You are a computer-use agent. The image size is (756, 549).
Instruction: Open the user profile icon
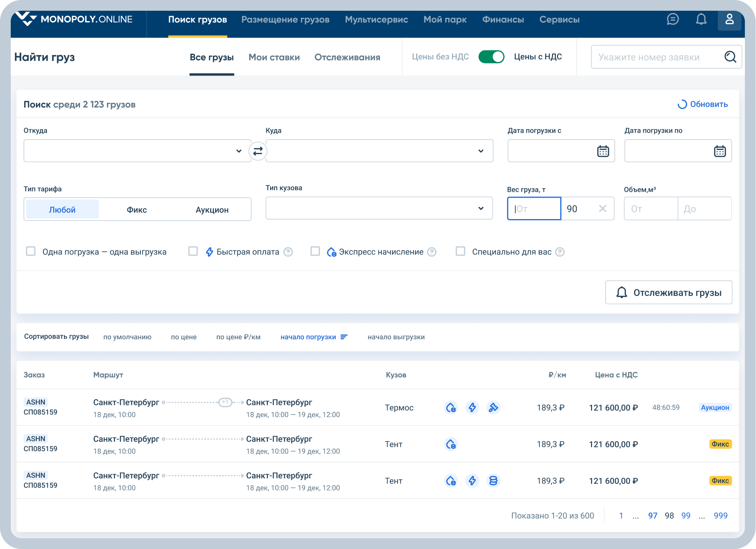(729, 19)
